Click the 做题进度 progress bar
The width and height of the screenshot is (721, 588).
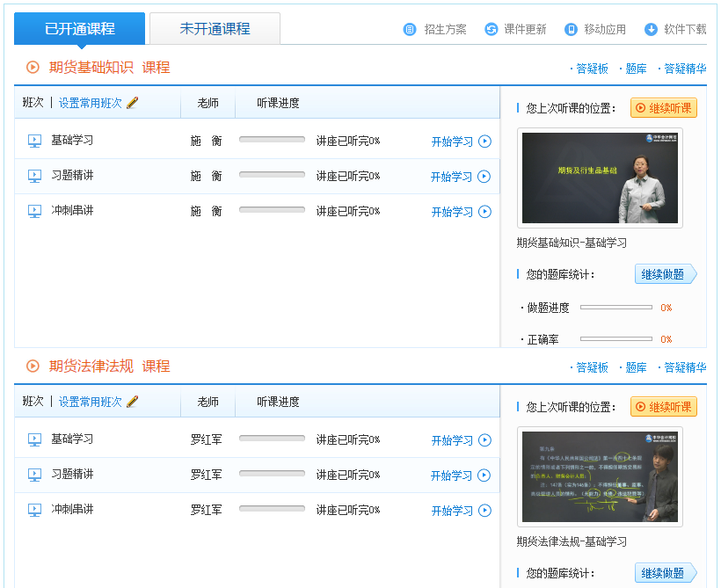(x=615, y=308)
